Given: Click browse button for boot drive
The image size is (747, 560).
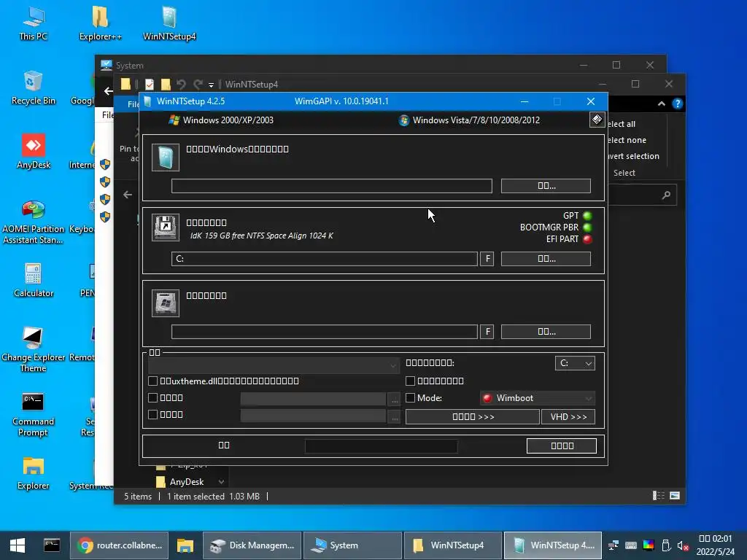Looking at the screenshot, I should [546, 259].
